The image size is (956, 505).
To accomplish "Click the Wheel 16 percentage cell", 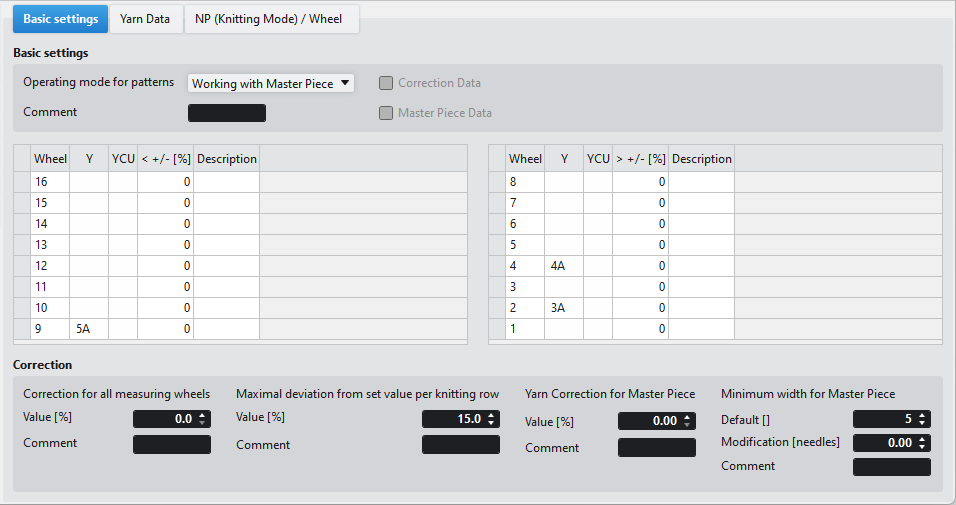I will (165, 182).
